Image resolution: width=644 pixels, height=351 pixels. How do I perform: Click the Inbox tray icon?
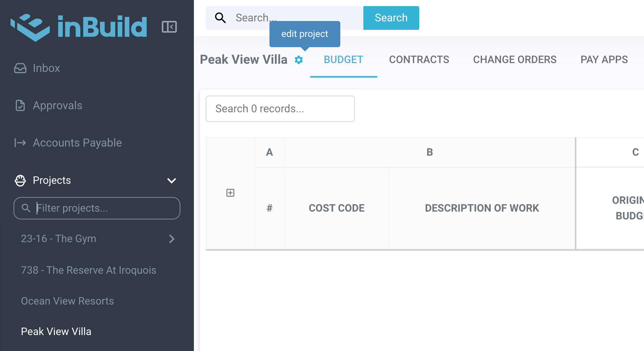pyautogui.click(x=20, y=68)
